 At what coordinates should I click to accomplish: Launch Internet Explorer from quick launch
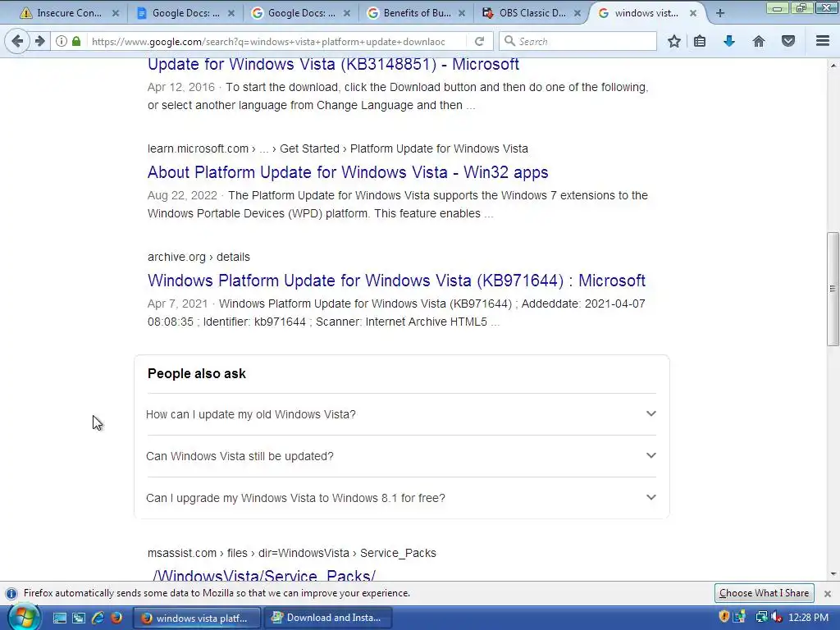(x=98, y=618)
